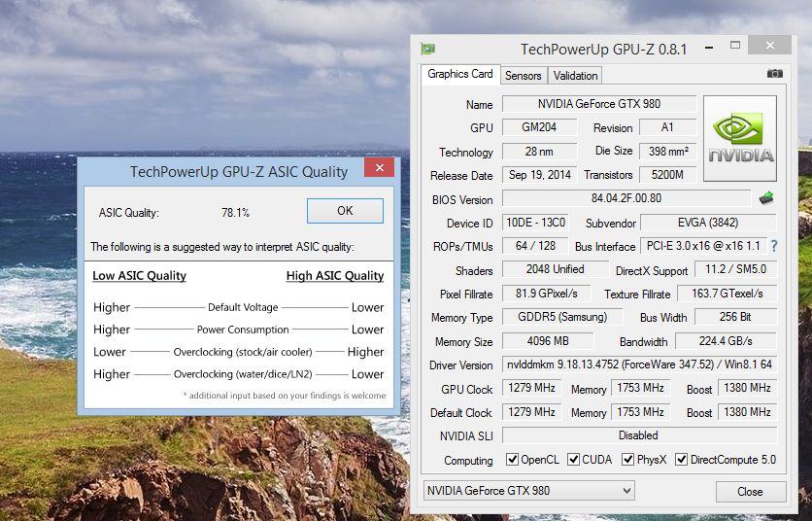Click the 'Power Consumption' row label
The width and height of the screenshot is (812, 521).
[x=243, y=330]
